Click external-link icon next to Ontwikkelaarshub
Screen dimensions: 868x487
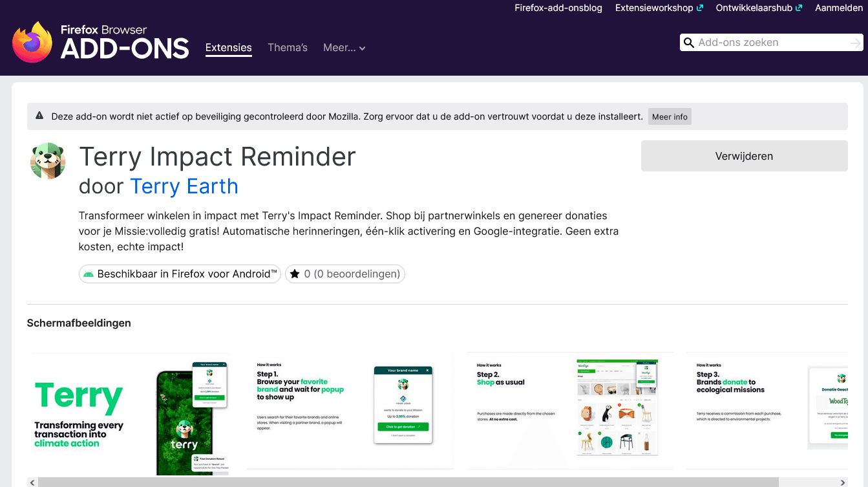[799, 8]
